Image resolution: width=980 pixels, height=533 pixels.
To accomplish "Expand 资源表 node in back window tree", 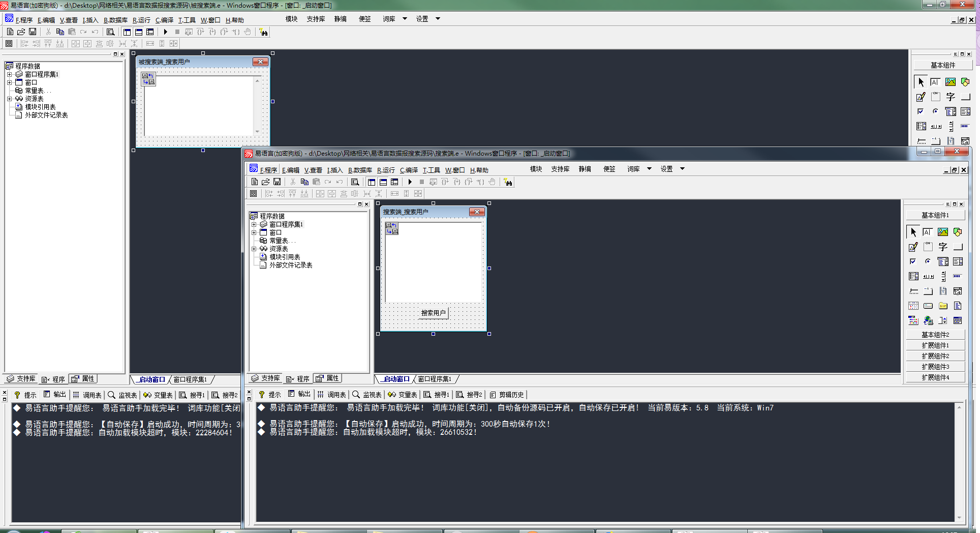I will pos(9,99).
